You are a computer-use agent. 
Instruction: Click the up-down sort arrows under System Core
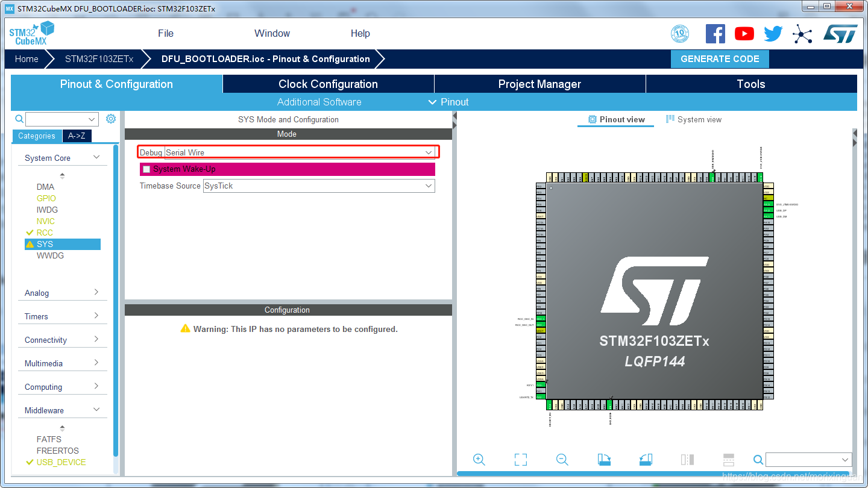click(x=62, y=176)
